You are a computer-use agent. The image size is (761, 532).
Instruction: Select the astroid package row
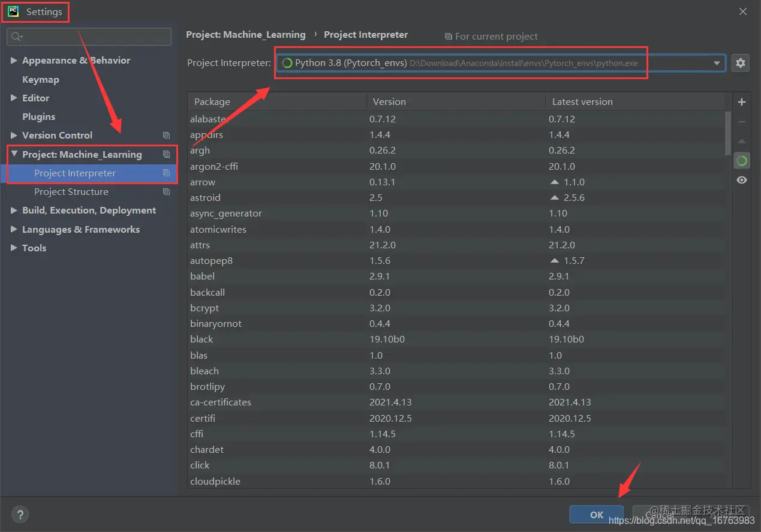click(x=456, y=198)
